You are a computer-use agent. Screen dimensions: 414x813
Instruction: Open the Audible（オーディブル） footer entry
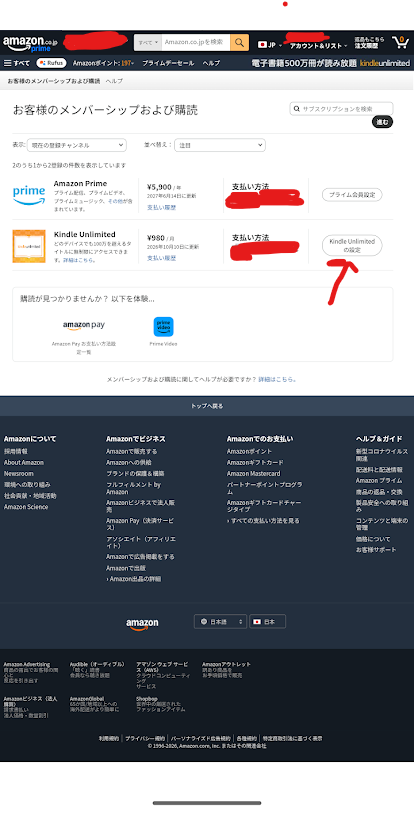pyautogui.click(x=98, y=669)
